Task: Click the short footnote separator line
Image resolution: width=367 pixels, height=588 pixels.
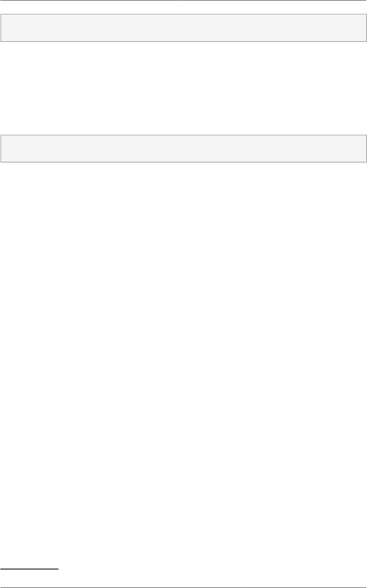Action: [x=29, y=569]
